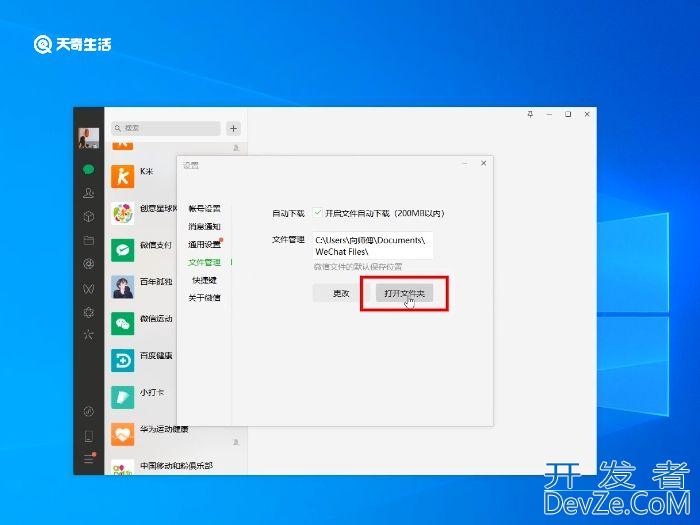This screenshot has height=525, width=700.
Task: Open the 百度健康 chat avatar
Action: (122, 360)
